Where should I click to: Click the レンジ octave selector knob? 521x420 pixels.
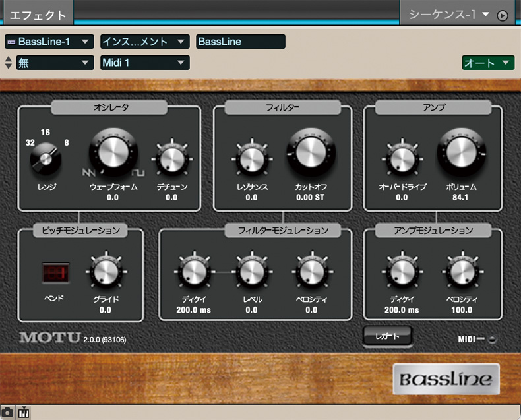click(46, 159)
